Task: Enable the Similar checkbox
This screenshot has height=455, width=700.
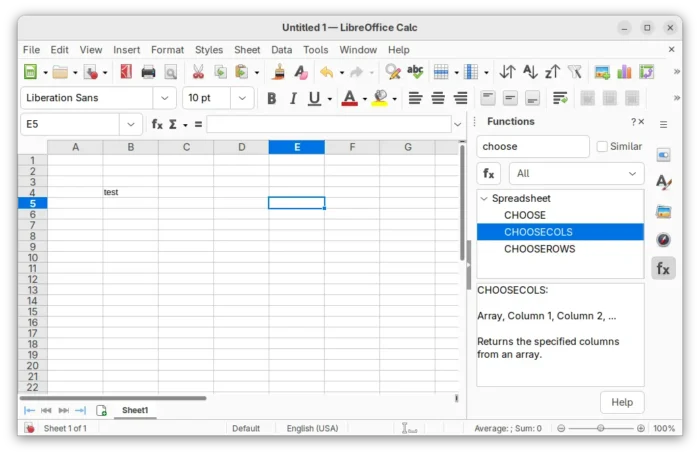Action: tap(602, 147)
